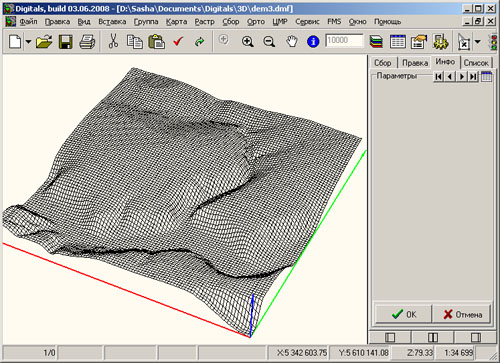The height and width of the screenshot is (363, 500).
Task: Click the red checkmark toolbar icon
Action: point(178,42)
